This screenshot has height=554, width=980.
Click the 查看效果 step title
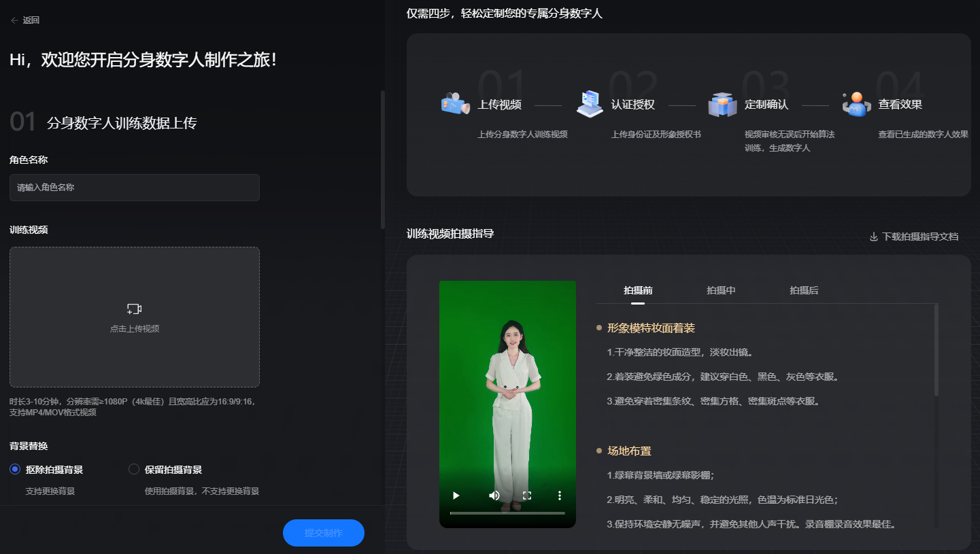click(x=900, y=105)
